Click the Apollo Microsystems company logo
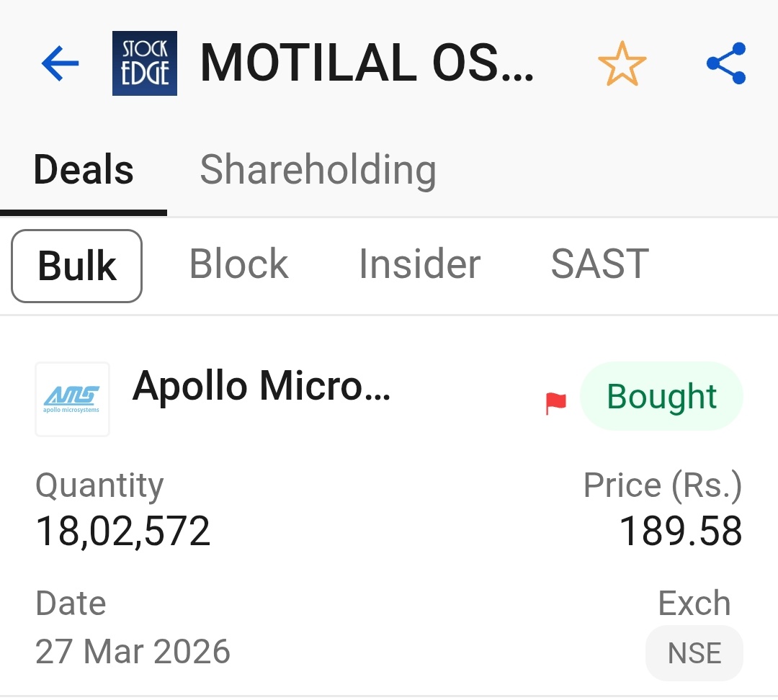The width and height of the screenshot is (778, 700). point(73,399)
